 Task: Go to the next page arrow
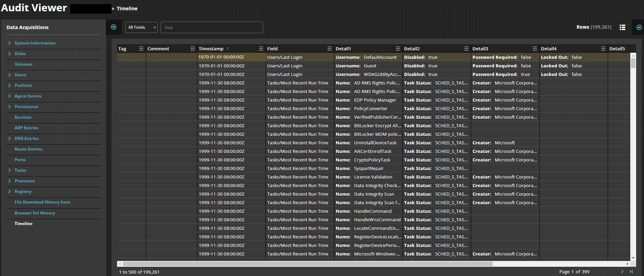click(622, 272)
